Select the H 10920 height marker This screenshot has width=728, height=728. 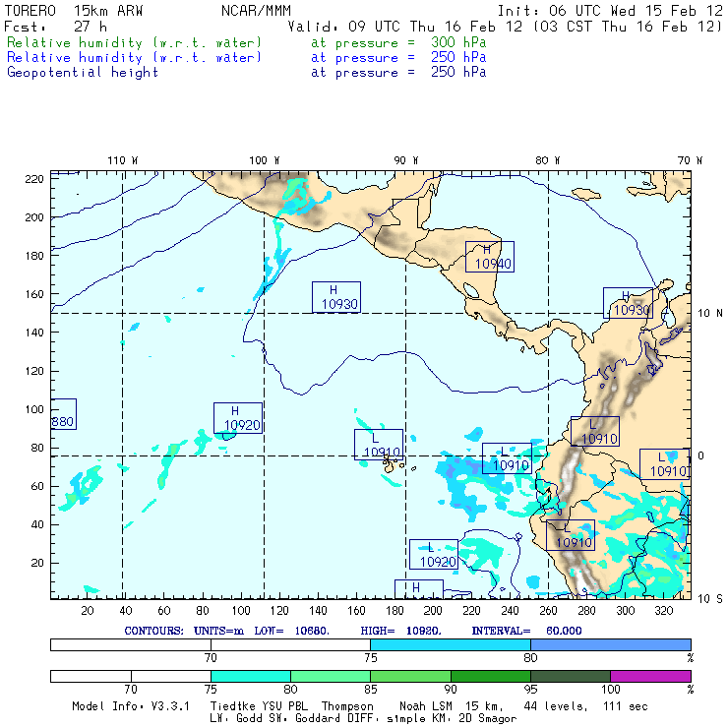point(237,418)
